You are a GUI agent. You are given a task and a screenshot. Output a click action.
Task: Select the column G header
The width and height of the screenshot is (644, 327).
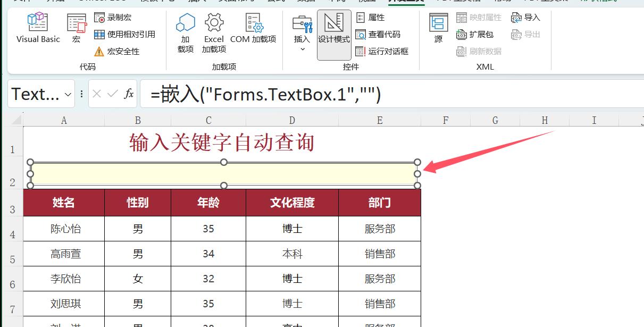(x=495, y=120)
